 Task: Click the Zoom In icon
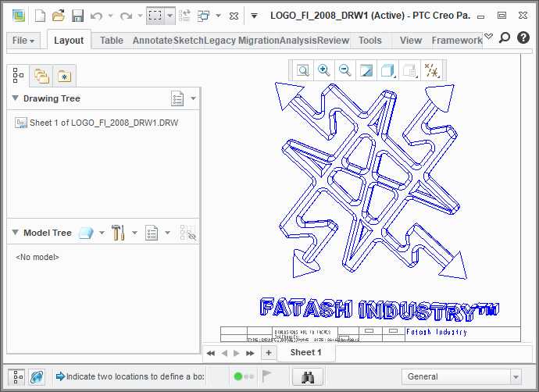pos(324,70)
